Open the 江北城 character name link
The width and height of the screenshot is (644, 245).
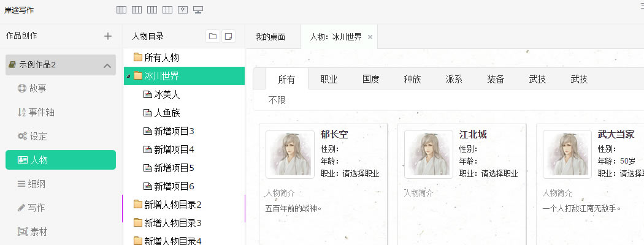473,135
